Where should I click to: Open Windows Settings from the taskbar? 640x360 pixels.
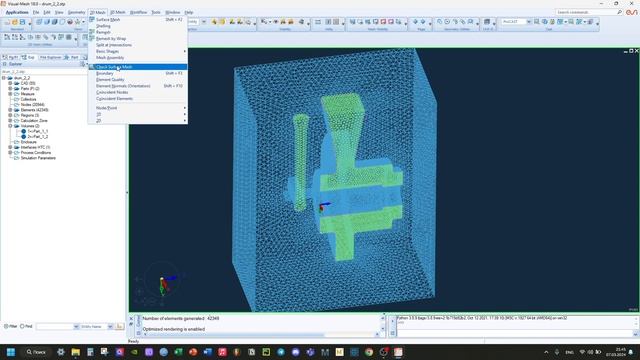[61, 352]
